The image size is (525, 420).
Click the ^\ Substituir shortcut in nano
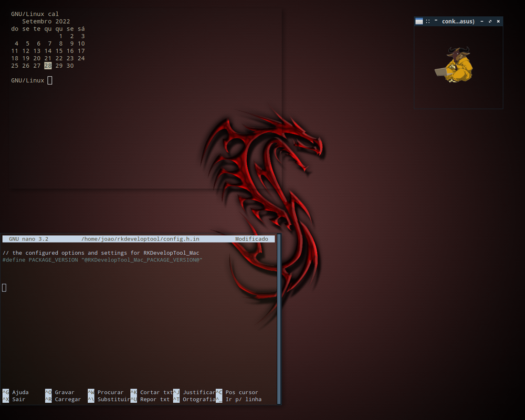click(109, 399)
